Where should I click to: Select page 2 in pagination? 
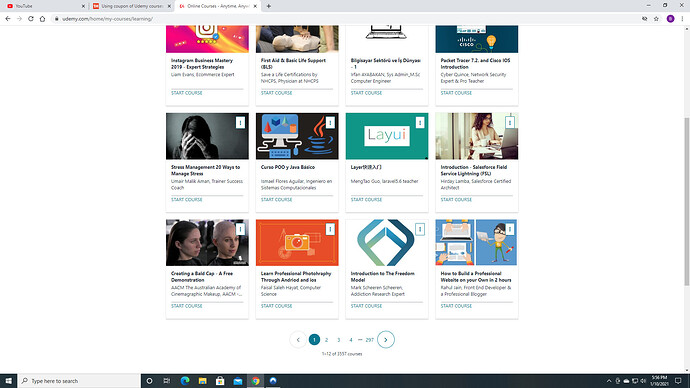(x=327, y=340)
